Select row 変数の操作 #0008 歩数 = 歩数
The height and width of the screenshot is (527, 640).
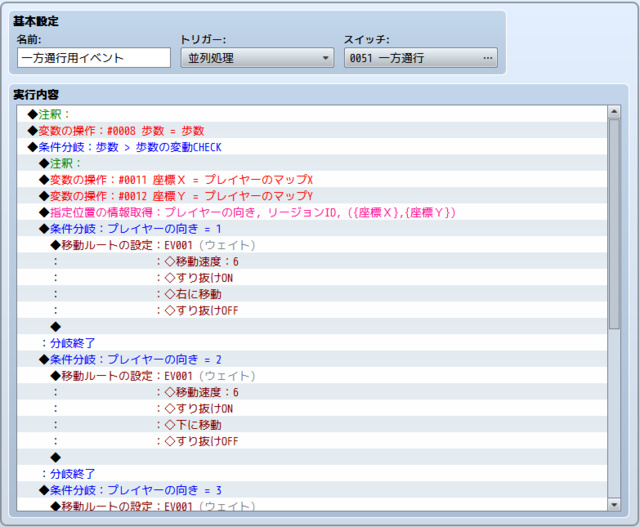click(x=312, y=130)
